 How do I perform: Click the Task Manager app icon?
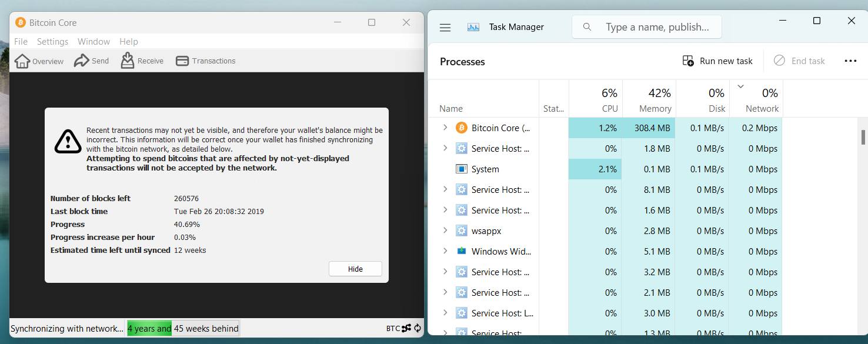point(473,27)
